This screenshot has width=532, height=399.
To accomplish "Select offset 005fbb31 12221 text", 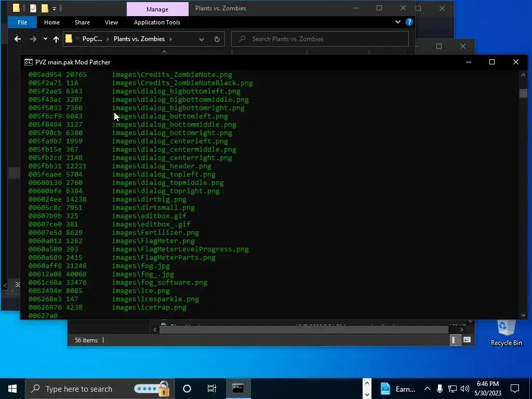I will (x=57, y=166).
